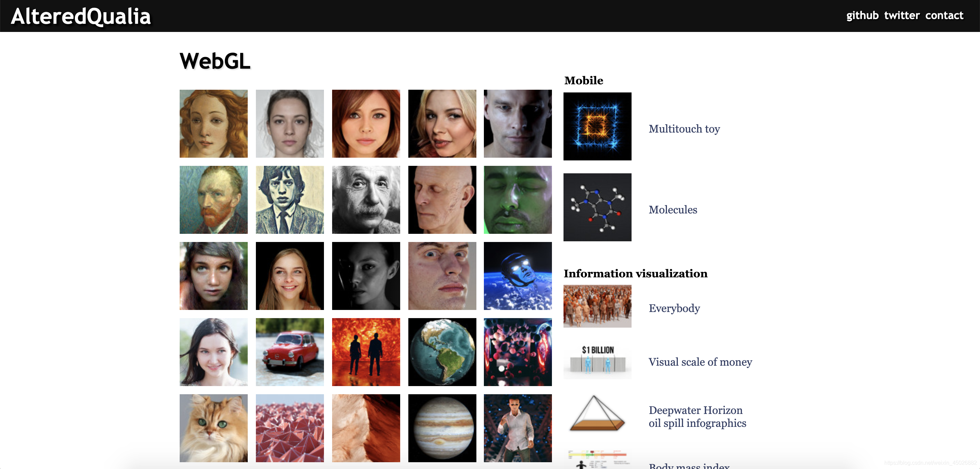The height and width of the screenshot is (469, 980).
Task: Open the Jupiter planet demo thumbnail
Action: tap(442, 428)
